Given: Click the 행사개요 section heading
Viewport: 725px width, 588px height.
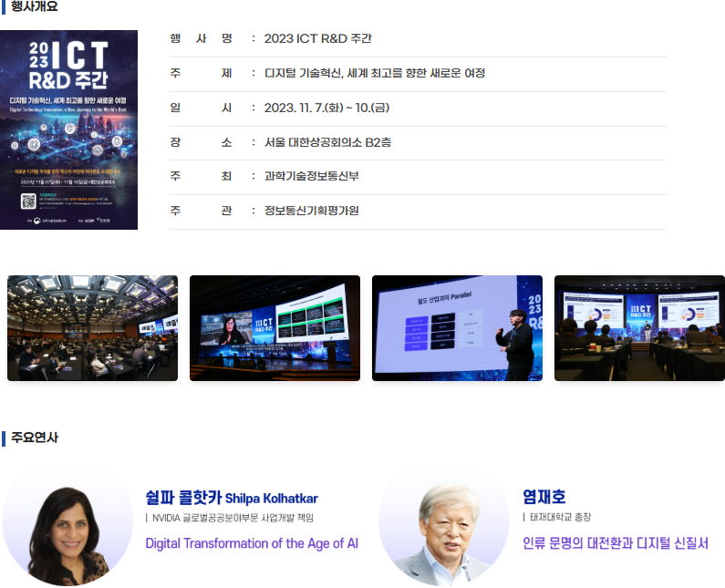Looking at the screenshot, I should [x=35, y=6].
